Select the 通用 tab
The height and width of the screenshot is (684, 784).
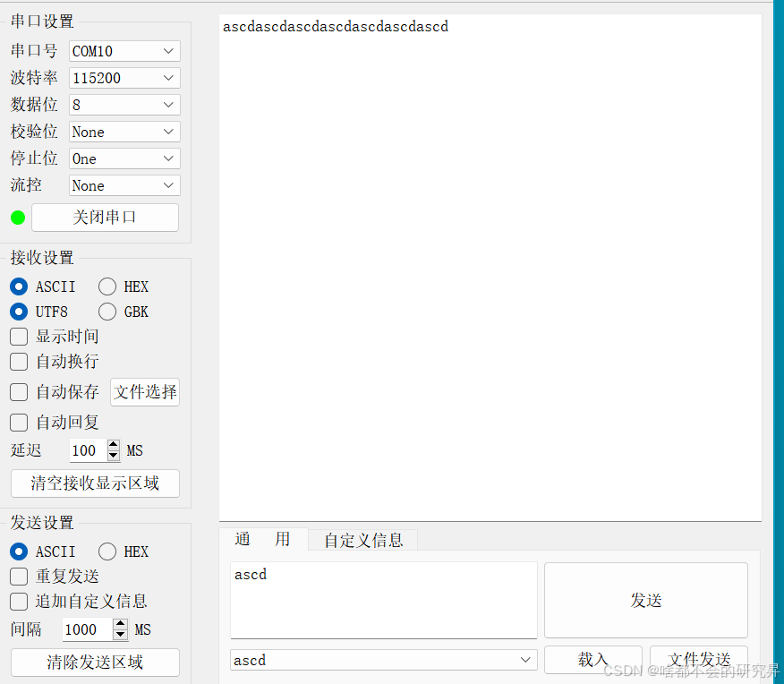coord(262,540)
